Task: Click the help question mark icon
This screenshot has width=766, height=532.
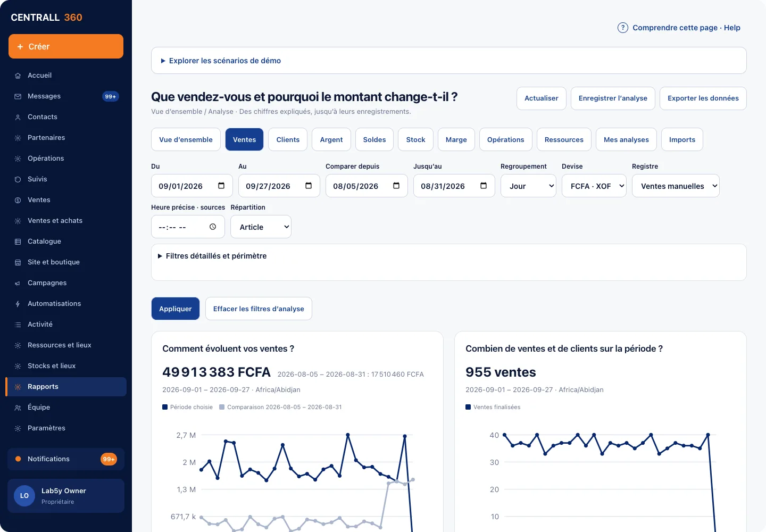Action: click(x=622, y=28)
